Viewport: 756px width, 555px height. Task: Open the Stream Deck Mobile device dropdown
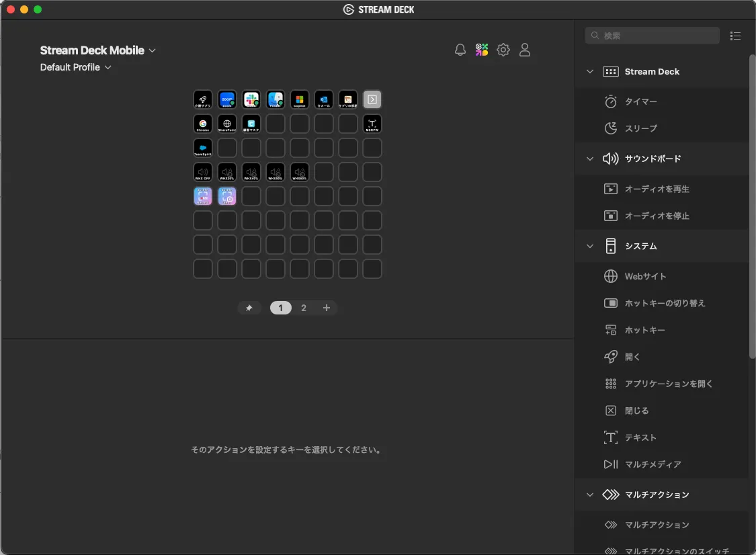pos(98,50)
